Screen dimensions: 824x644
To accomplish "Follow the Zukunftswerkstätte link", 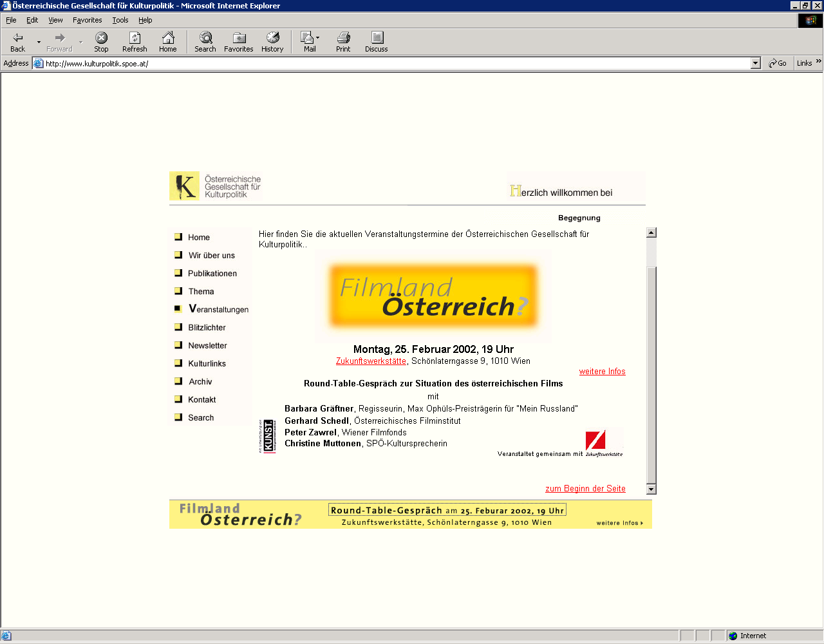I will (371, 361).
